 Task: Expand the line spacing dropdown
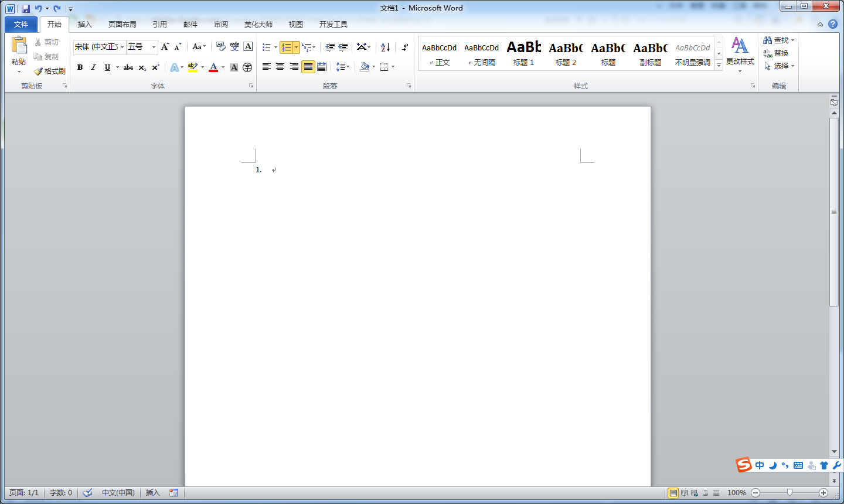click(x=348, y=67)
